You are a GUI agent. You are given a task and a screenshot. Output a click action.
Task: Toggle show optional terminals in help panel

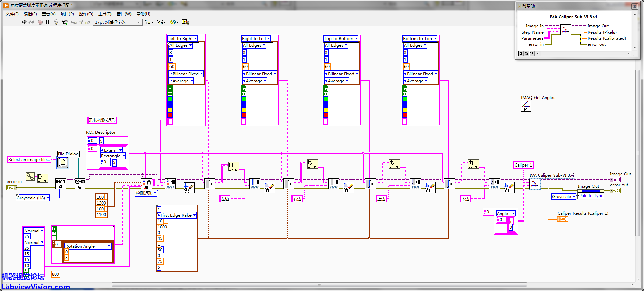pyautogui.click(x=521, y=53)
